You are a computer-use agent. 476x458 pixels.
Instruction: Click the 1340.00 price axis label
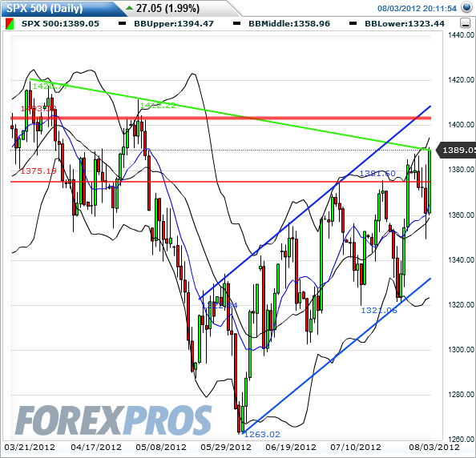click(x=461, y=260)
